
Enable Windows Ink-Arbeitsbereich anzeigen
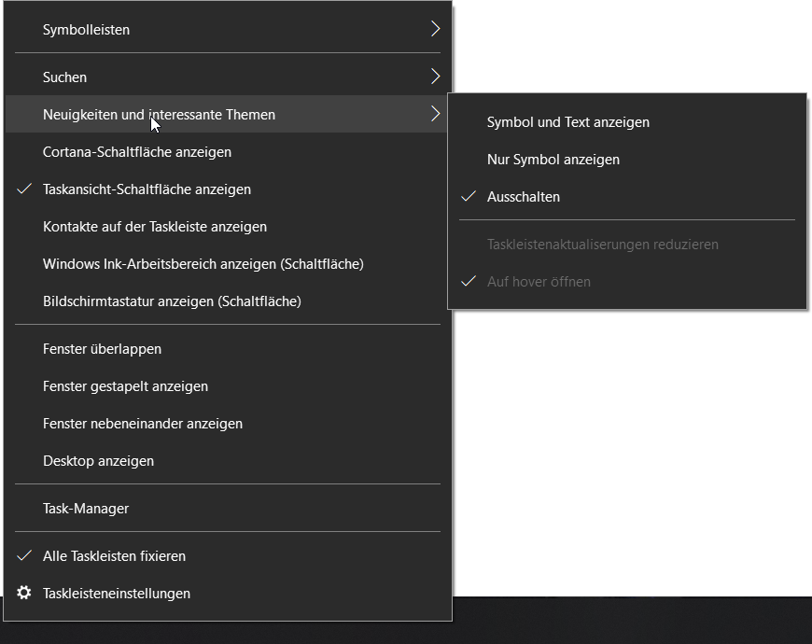click(228, 264)
